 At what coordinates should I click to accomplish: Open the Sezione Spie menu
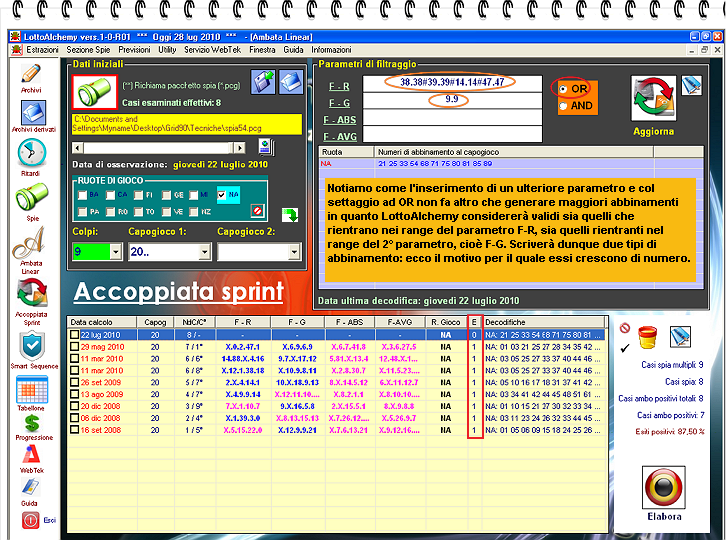pyautogui.click(x=88, y=50)
